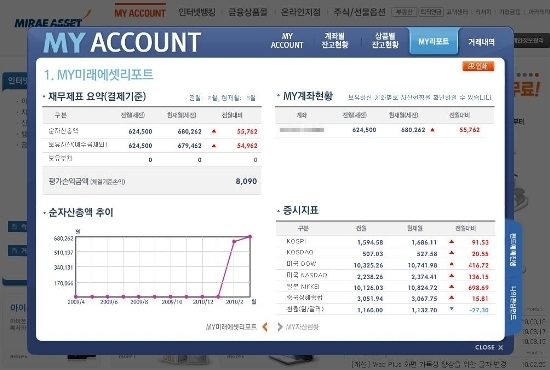Click the KOSDAQ row label

[x=300, y=253]
